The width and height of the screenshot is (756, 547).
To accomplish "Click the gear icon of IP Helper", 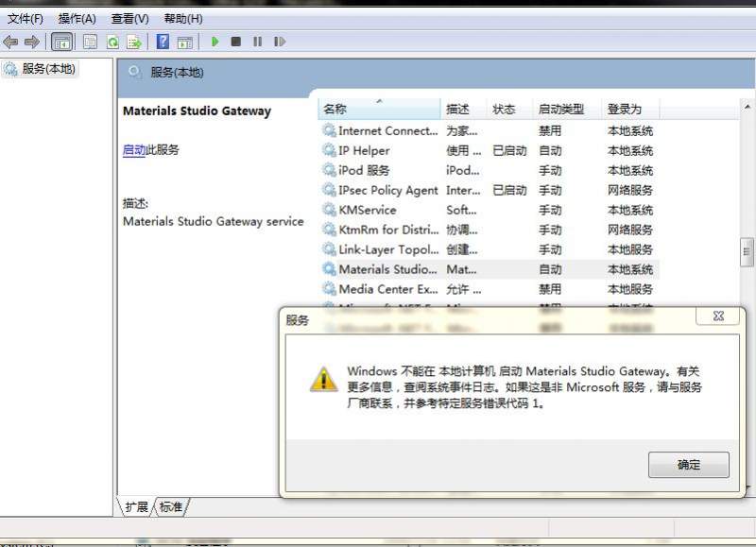I will 329,150.
